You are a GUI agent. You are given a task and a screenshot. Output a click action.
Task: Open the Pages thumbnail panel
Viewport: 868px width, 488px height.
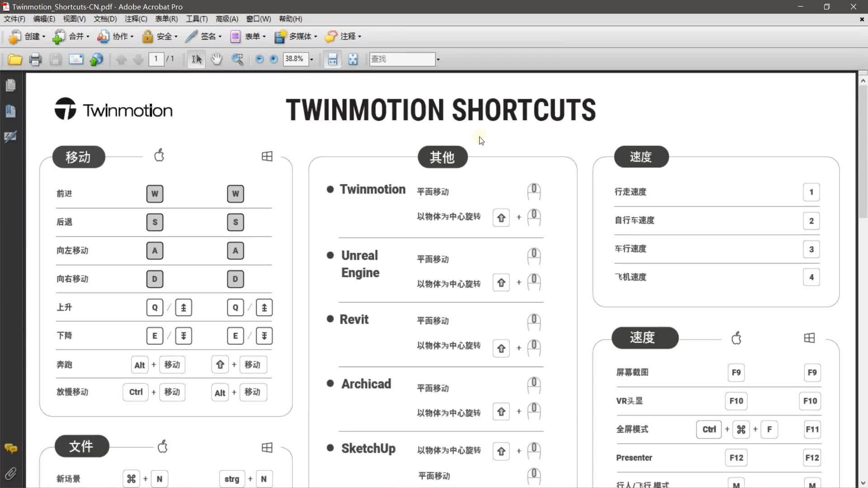pyautogui.click(x=11, y=85)
